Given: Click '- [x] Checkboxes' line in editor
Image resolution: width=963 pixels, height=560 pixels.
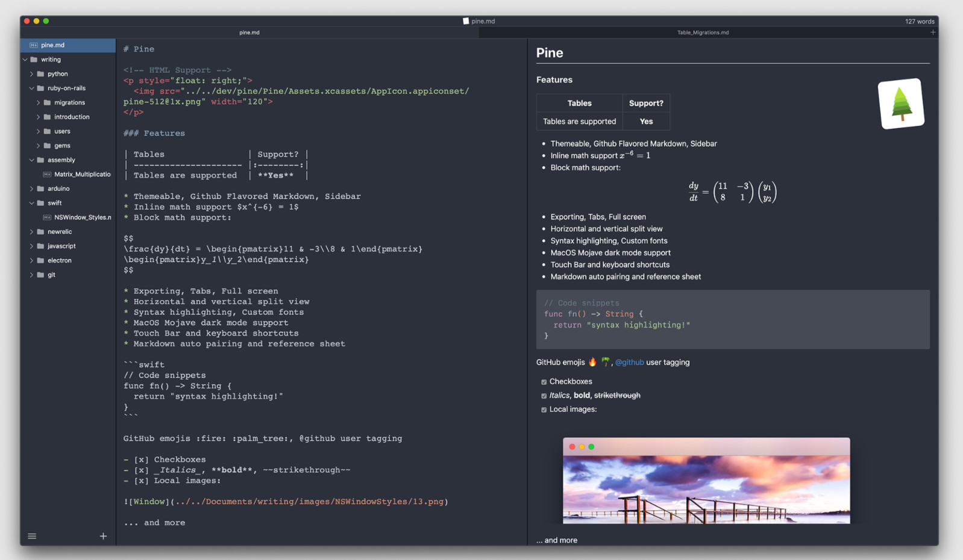Looking at the screenshot, I should point(165,459).
